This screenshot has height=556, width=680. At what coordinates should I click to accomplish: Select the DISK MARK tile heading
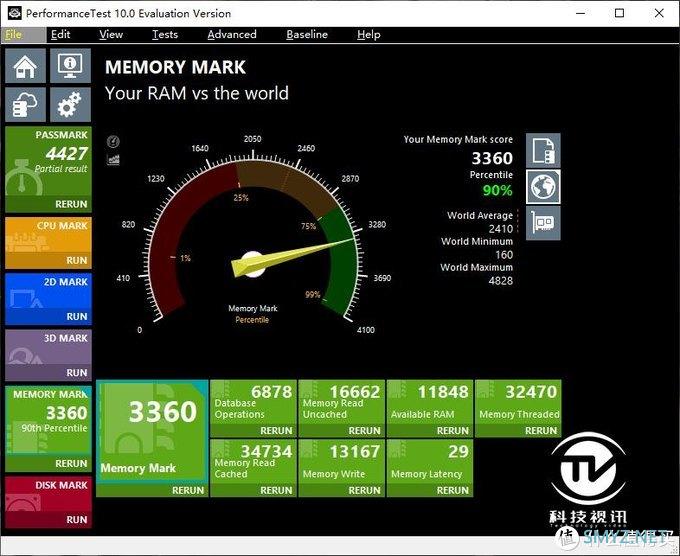click(61, 485)
